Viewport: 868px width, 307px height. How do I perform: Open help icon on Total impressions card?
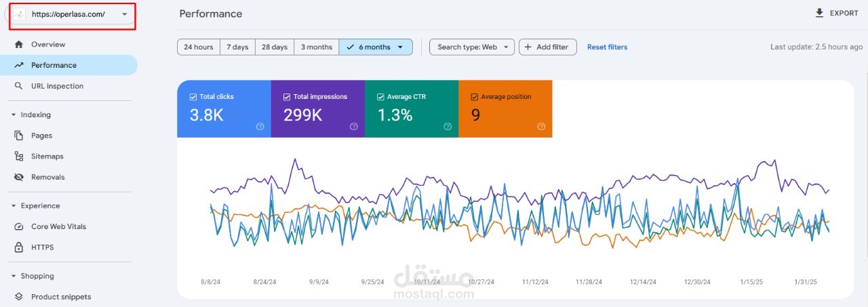(x=354, y=127)
